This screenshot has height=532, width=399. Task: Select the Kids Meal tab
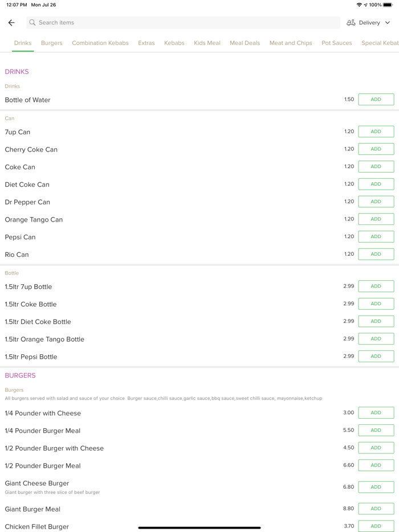pos(207,43)
